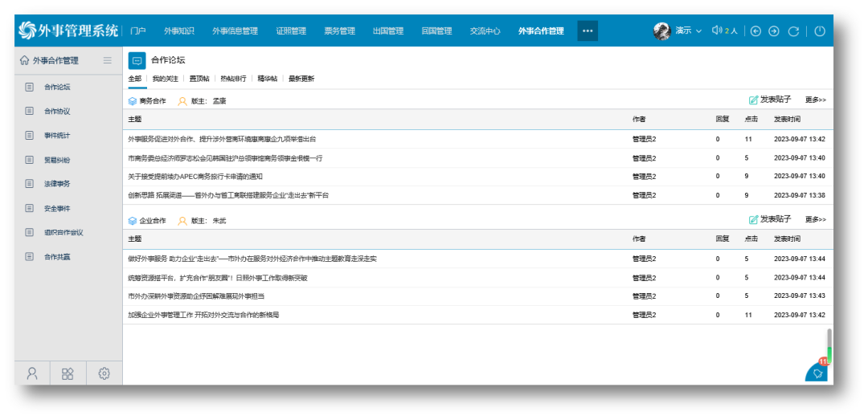Select 贸易纠纷 in the left sidebar

pos(57,160)
